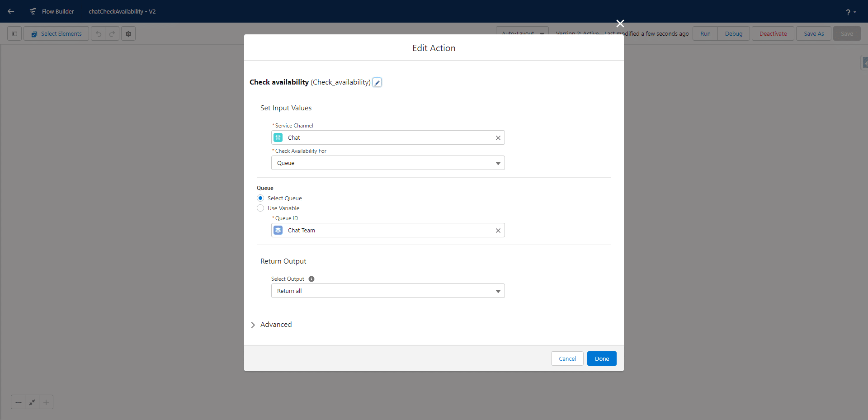The image size is (868, 420).
Task: Click the Done button
Action: pos(602,359)
